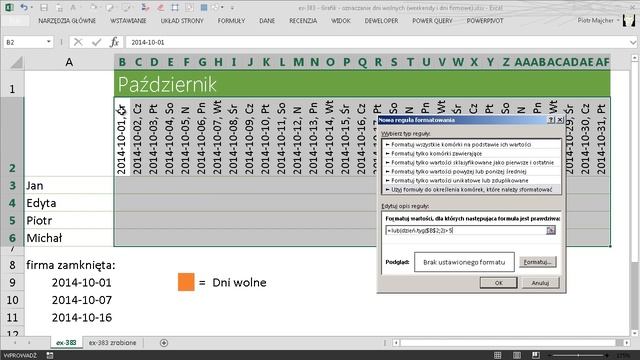Click the red eraser icon in the quick access toolbar
Image resolution: width=640 pixels, height=360 pixels.
(161, 7)
